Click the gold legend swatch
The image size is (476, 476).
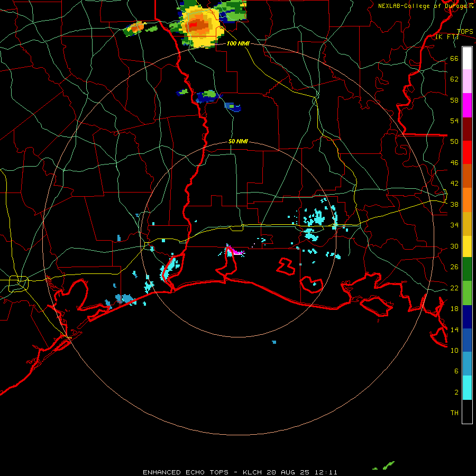click(467, 224)
